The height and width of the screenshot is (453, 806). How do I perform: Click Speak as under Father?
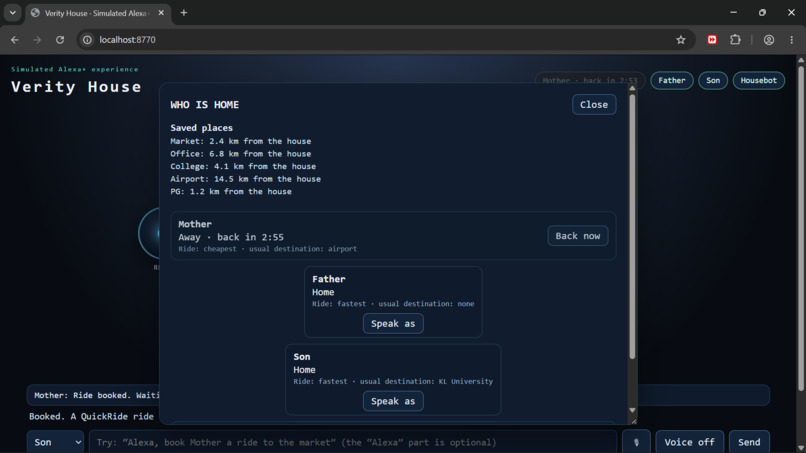point(393,323)
